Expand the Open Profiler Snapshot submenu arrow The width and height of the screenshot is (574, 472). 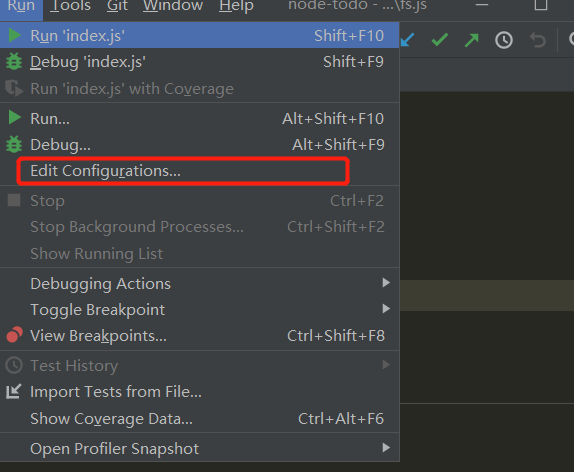point(386,447)
